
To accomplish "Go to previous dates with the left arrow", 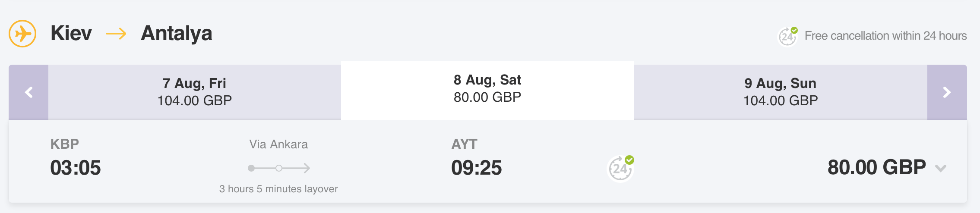I will coord(28,92).
